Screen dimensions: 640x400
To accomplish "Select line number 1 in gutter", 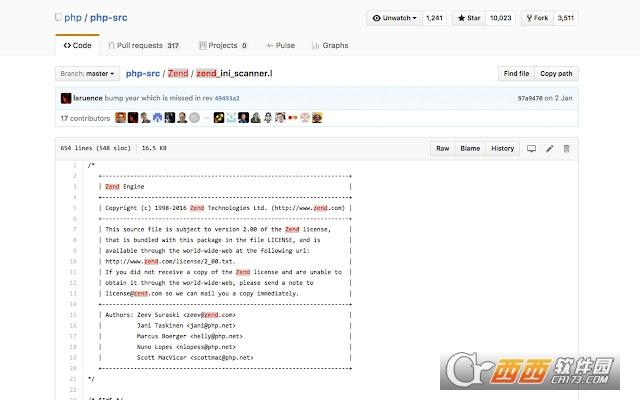I will click(74, 165).
